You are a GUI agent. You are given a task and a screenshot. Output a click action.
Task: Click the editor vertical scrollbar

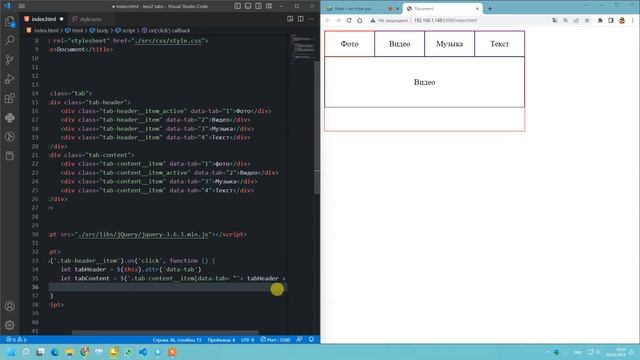[x=317, y=127]
